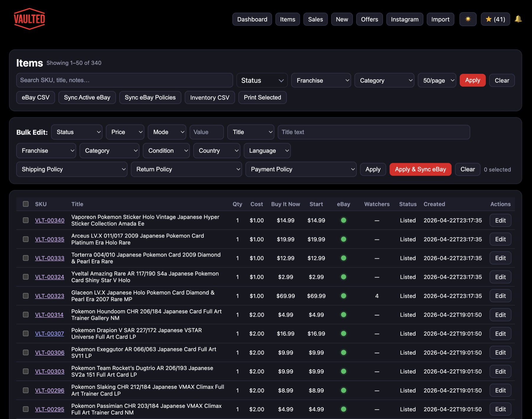
Task: Click the VAULTED logo
Action: click(29, 19)
